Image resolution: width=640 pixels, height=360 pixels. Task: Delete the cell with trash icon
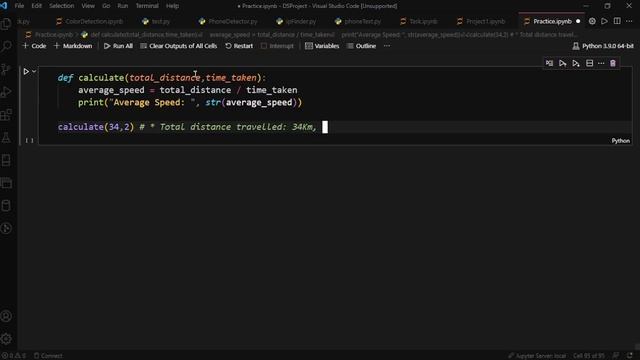(613, 63)
